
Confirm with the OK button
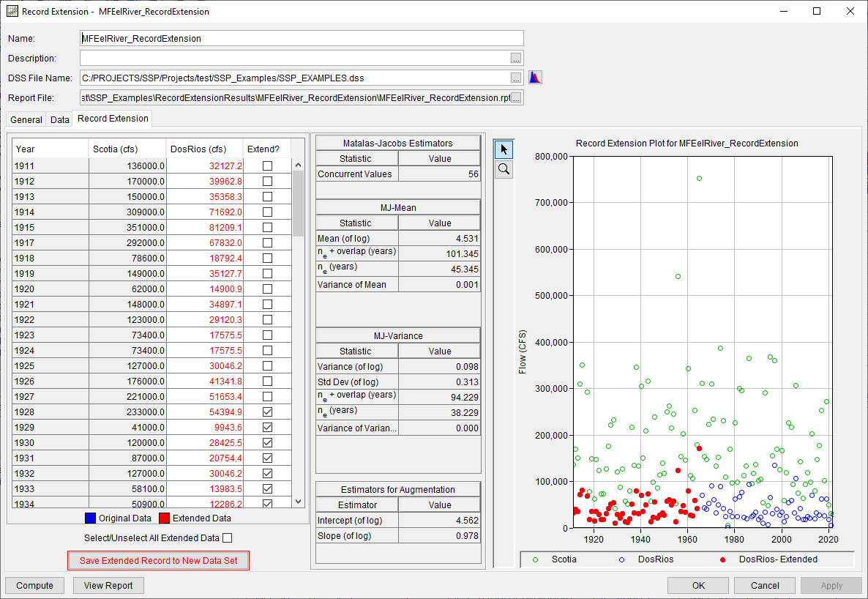coord(698,586)
